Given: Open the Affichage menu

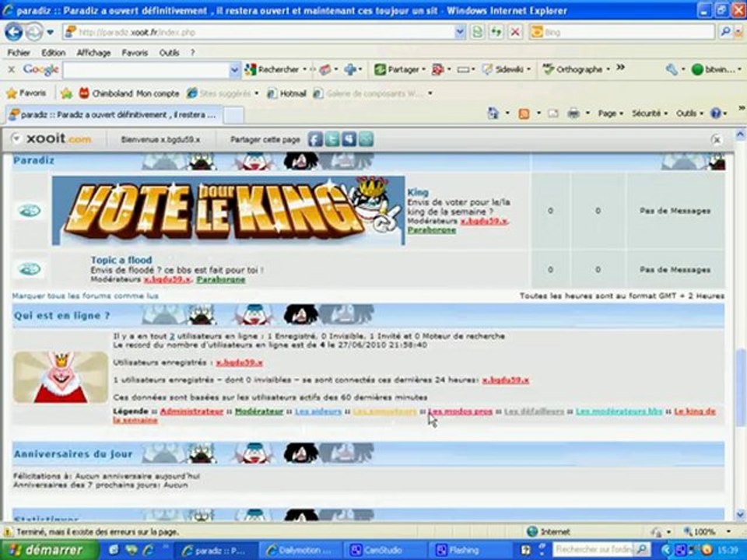Looking at the screenshot, I should click(x=93, y=52).
